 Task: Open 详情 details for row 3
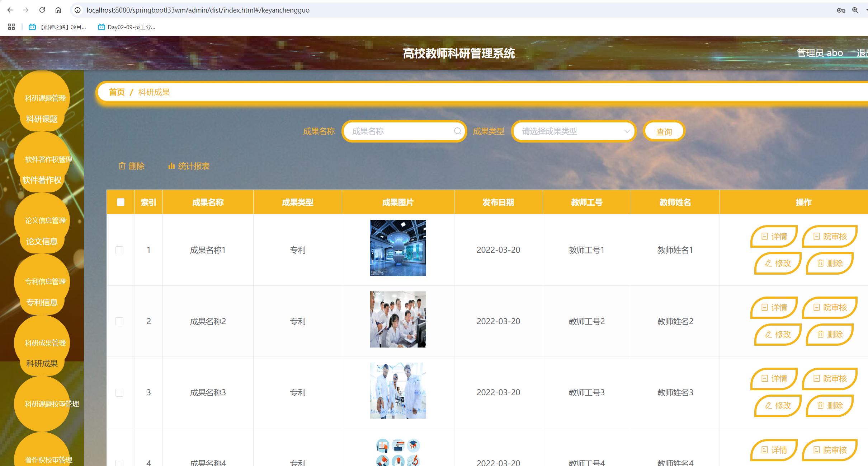774,378
